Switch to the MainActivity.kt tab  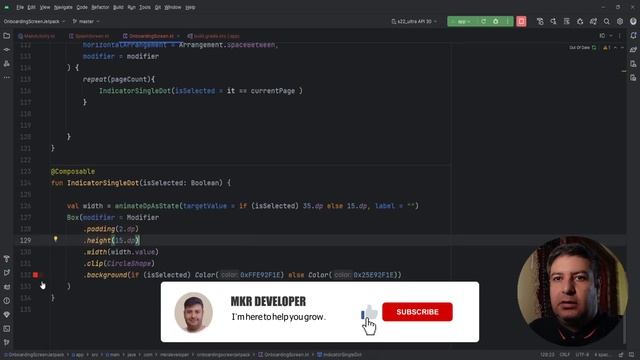coord(37,36)
